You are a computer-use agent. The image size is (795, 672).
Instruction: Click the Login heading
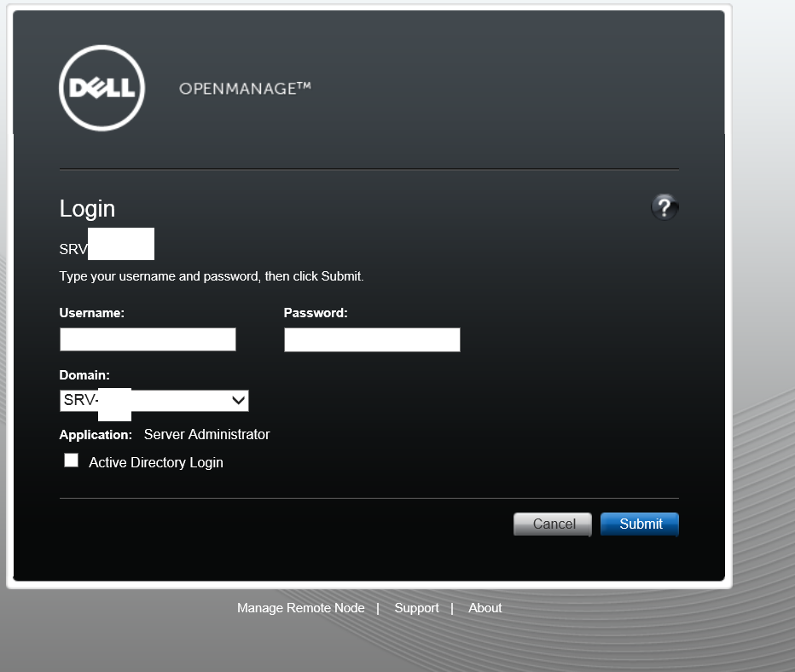(87, 209)
